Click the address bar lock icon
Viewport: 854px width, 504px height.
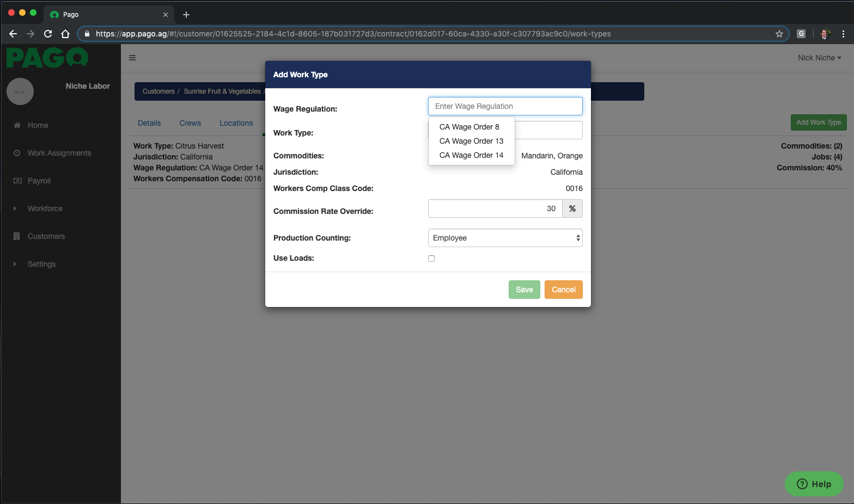click(x=87, y=34)
